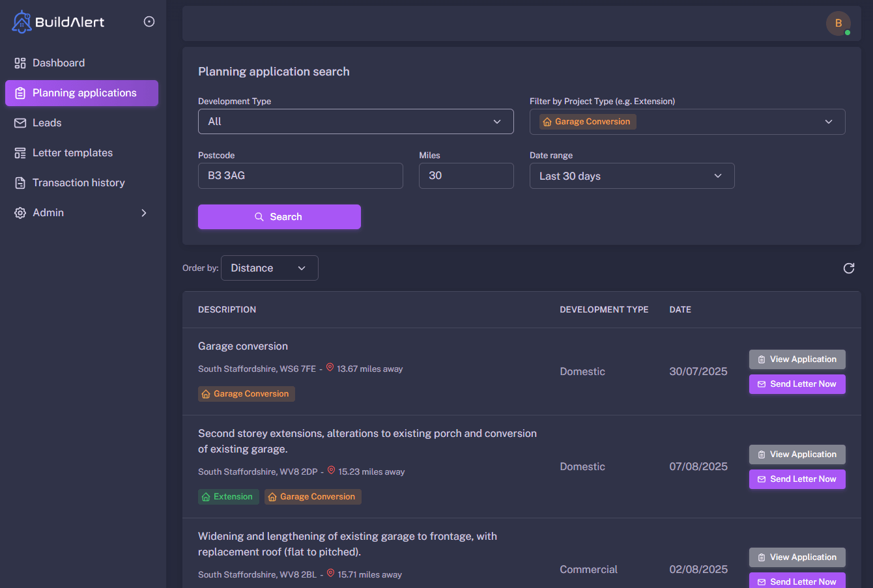Image resolution: width=873 pixels, height=588 pixels.
Task: Click the BuildAlert bell logo
Action: [21, 22]
